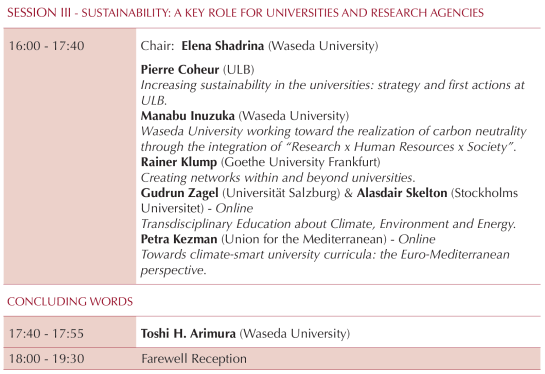Select the climate-smart curricula talk title
Image resolution: width=545 pixels, height=374 pixels.
[325, 262]
